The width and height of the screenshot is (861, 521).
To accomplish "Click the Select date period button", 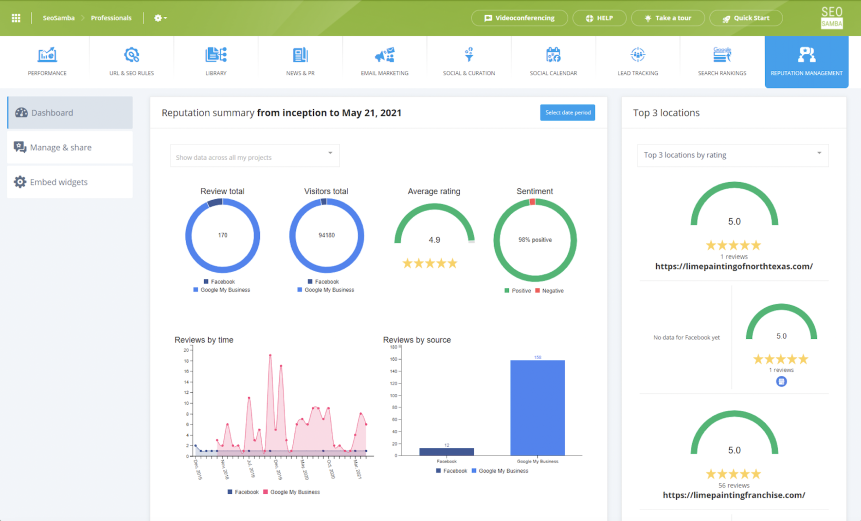I will coord(567,113).
